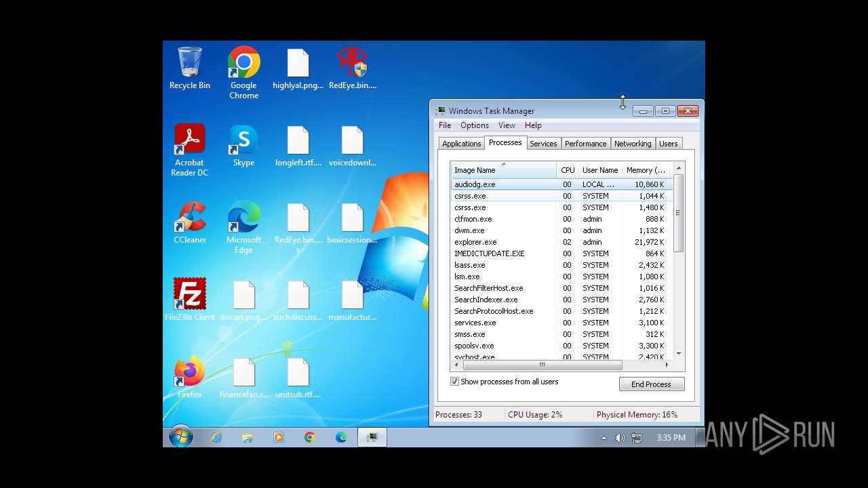Select the manufactur... file icon
Viewport: 868px width, 488px height.
pyautogui.click(x=352, y=300)
